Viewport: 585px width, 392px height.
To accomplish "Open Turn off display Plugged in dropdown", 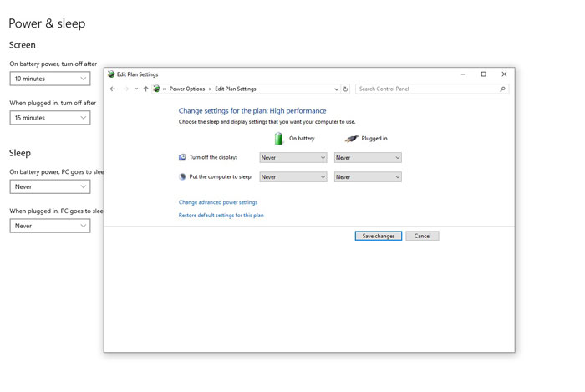I will [368, 157].
